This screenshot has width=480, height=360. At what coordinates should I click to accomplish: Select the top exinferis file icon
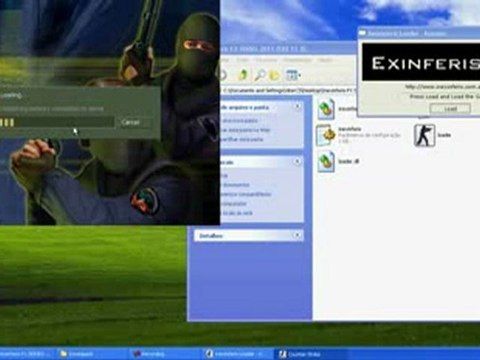326,109
